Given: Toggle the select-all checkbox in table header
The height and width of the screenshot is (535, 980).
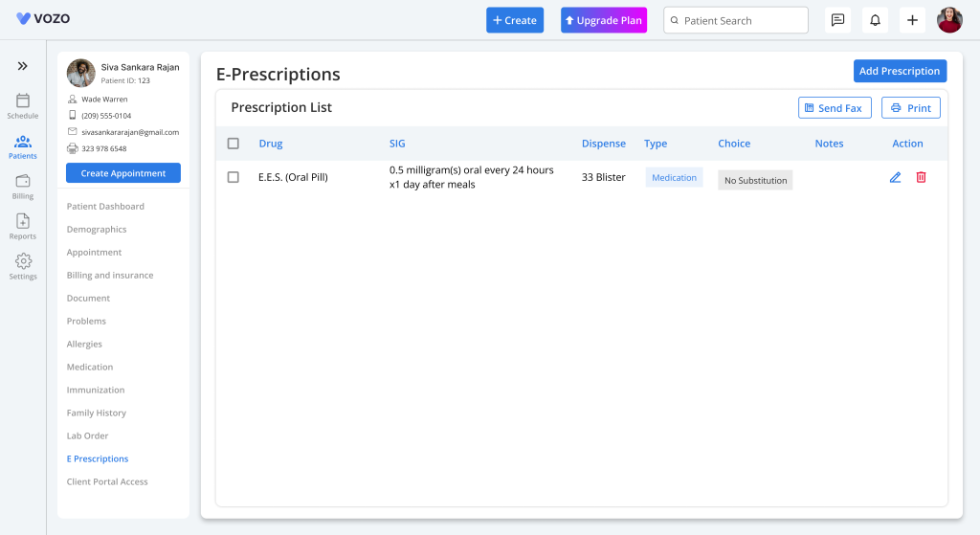Looking at the screenshot, I should pyautogui.click(x=234, y=144).
